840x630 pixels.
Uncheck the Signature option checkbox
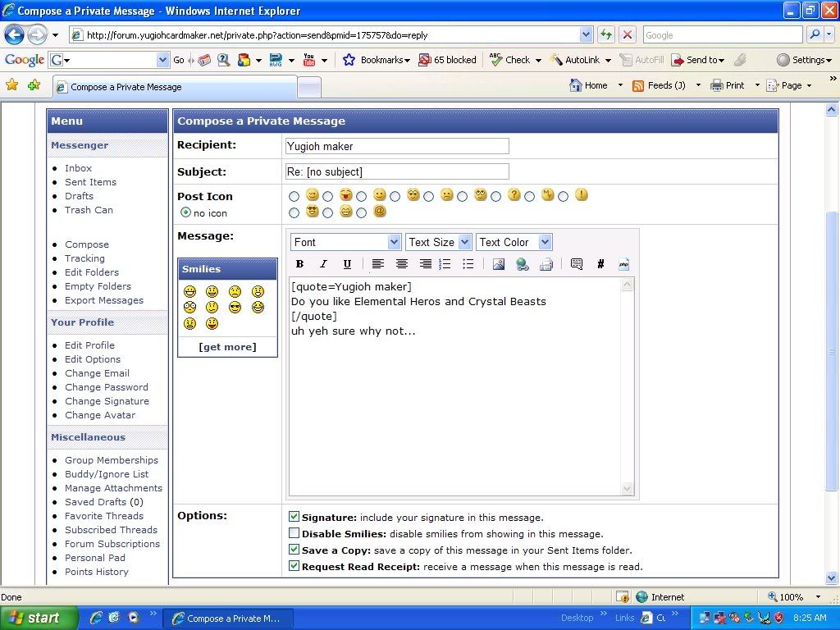(294, 517)
